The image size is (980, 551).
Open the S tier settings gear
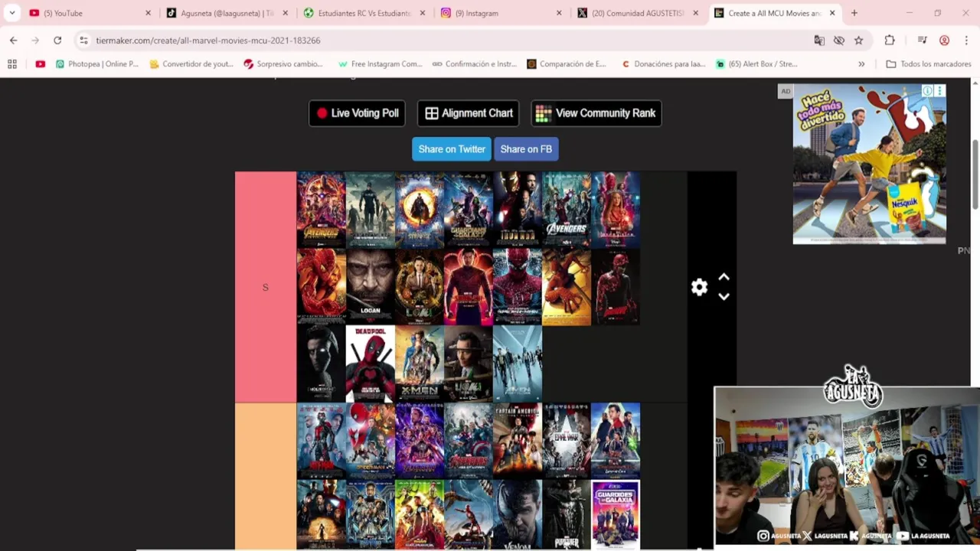coord(699,287)
